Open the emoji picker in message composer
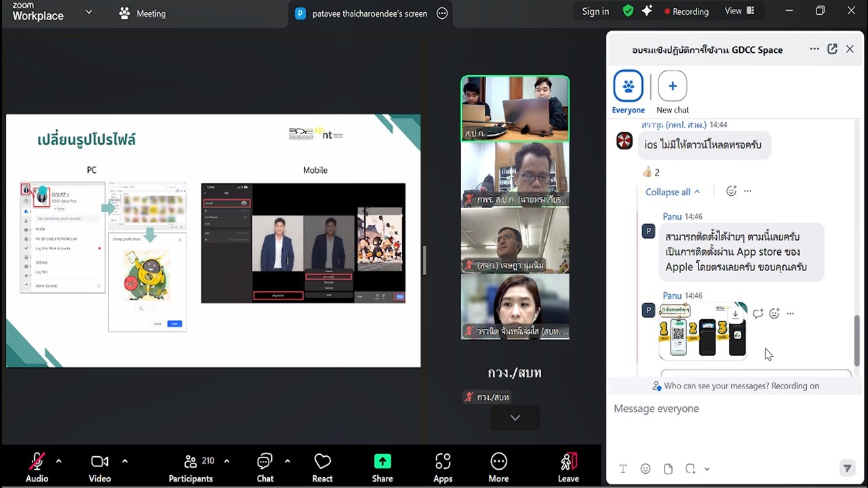Image resolution: width=868 pixels, height=488 pixels. coord(646,469)
